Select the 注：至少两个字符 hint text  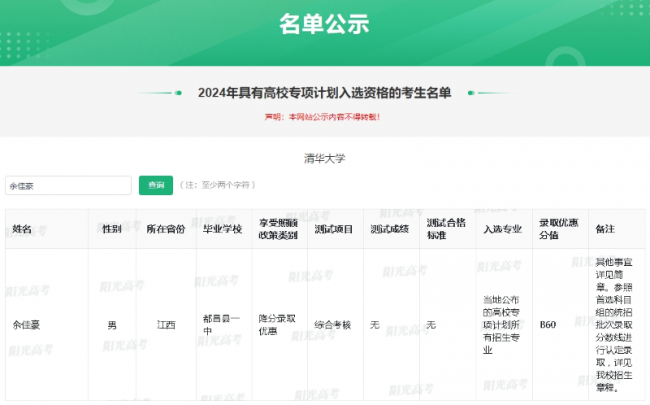pos(218,185)
